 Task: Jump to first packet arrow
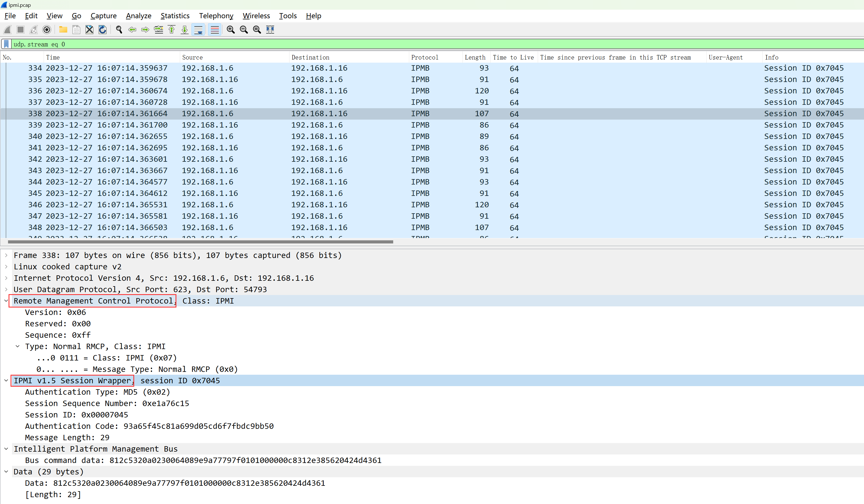coord(172,30)
